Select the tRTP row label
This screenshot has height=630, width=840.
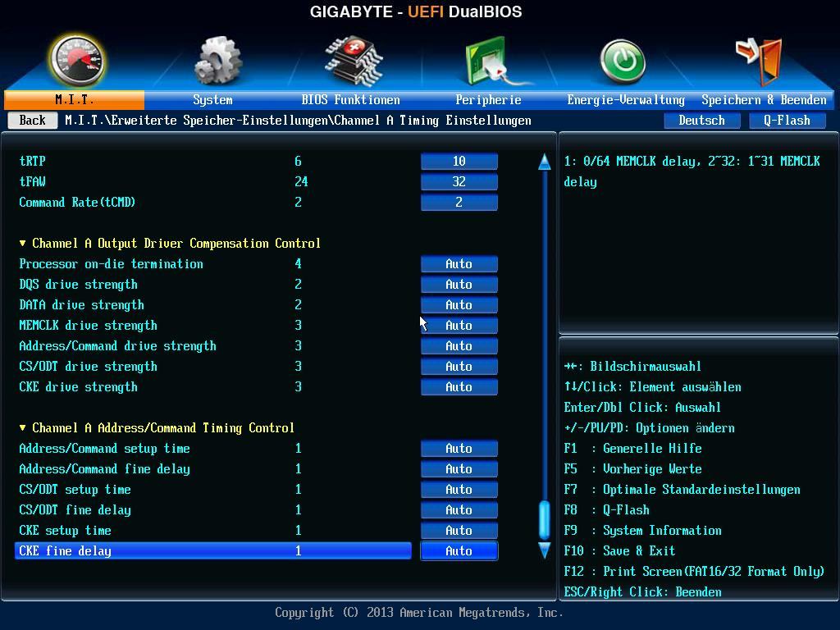(x=33, y=162)
